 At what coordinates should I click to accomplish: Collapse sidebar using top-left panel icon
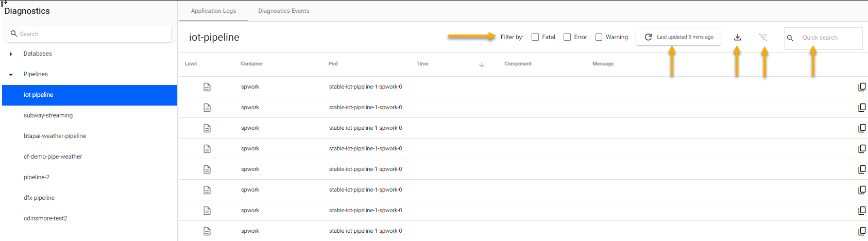tap(4, 3)
